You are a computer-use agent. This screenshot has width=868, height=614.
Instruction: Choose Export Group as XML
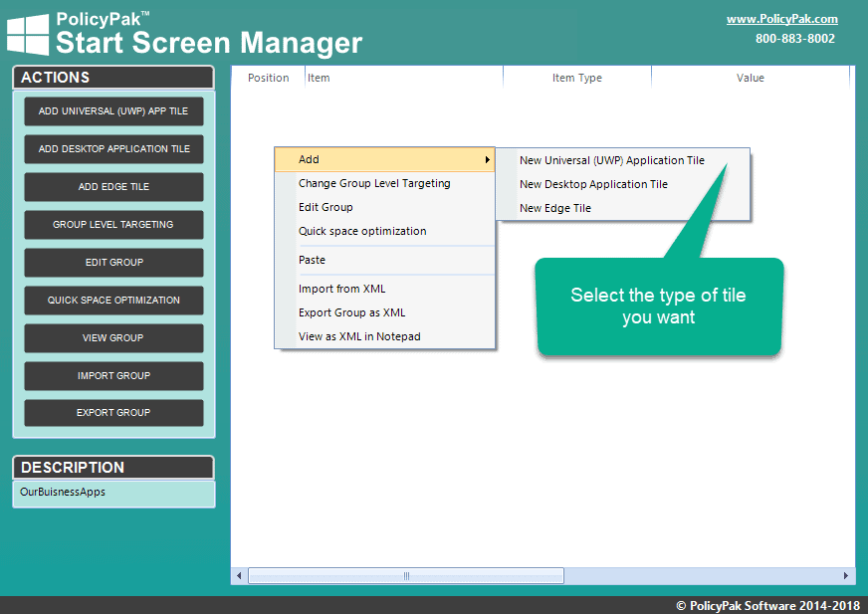click(x=384, y=312)
